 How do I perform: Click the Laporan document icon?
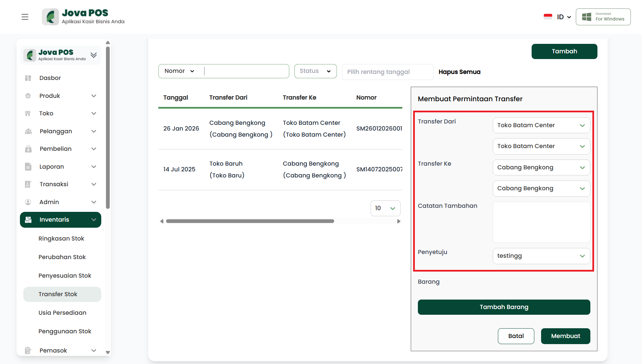(28, 167)
